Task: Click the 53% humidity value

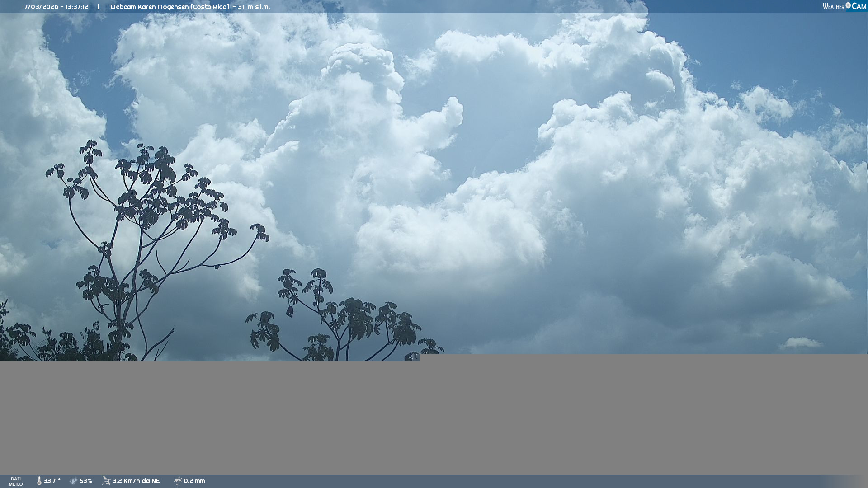Action: pyautogui.click(x=86, y=481)
